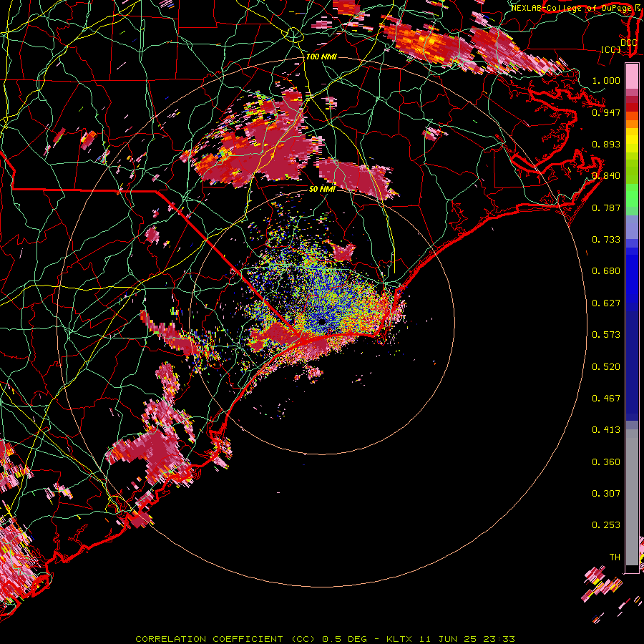Click the Correlation Coefficient caption at bottom
The height and width of the screenshot is (644, 644).
click(325, 639)
